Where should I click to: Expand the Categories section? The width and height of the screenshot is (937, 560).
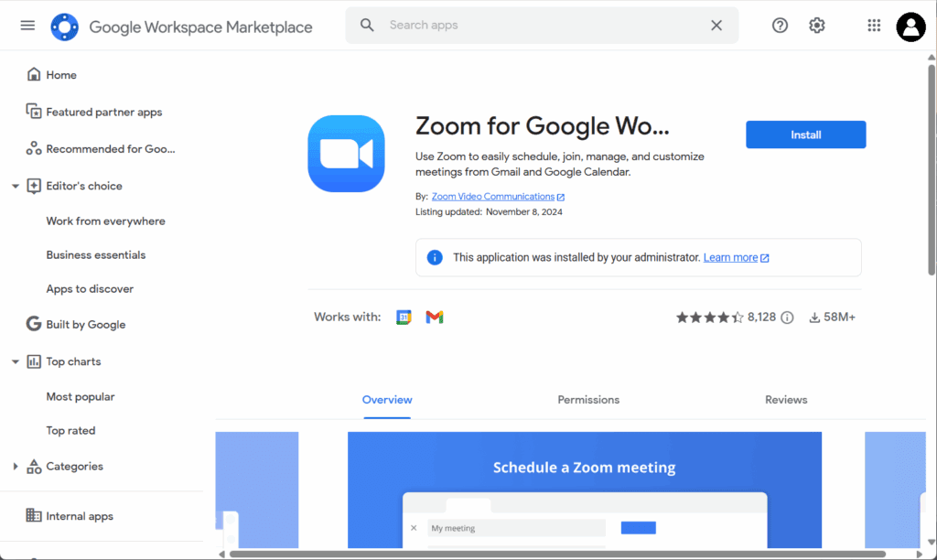click(x=16, y=467)
